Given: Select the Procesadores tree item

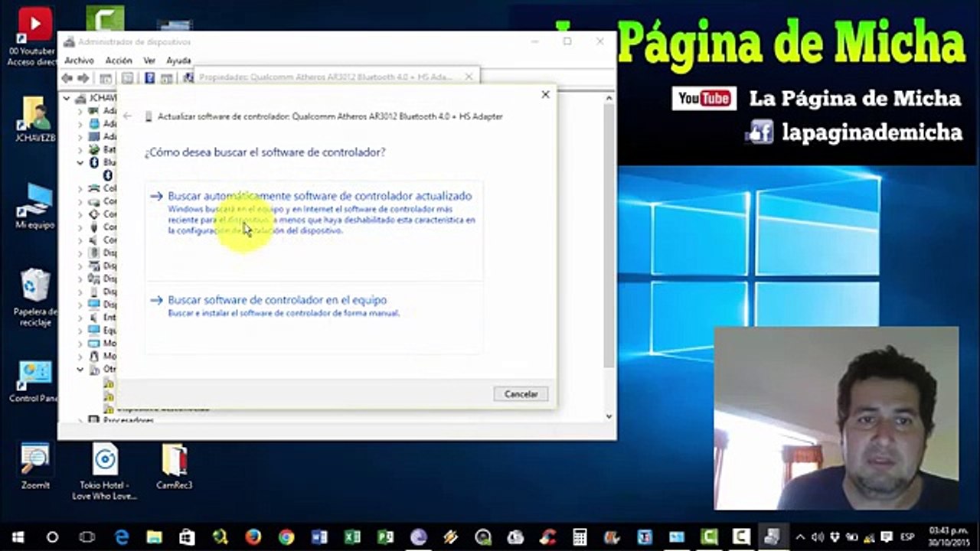Looking at the screenshot, I should pos(128,420).
